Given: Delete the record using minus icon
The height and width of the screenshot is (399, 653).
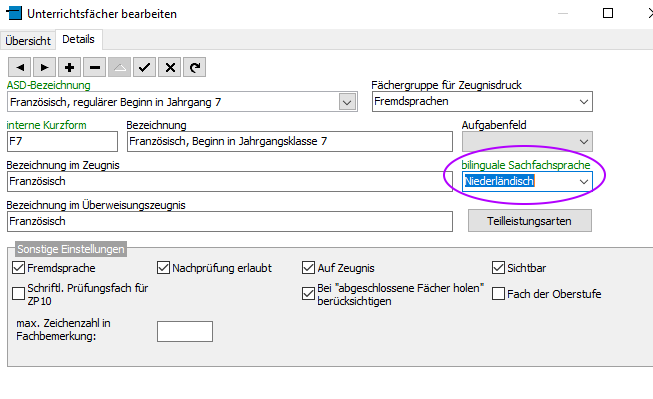Looking at the screenshot, I should point(95,67).
